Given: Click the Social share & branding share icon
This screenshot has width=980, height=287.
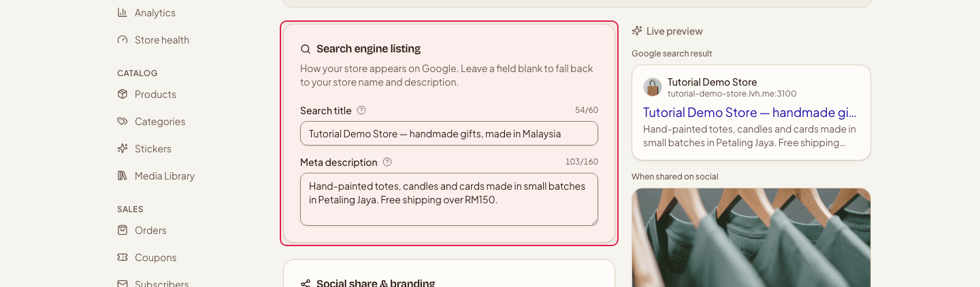Looking at the screenshot, I should (x=306, y=284).
